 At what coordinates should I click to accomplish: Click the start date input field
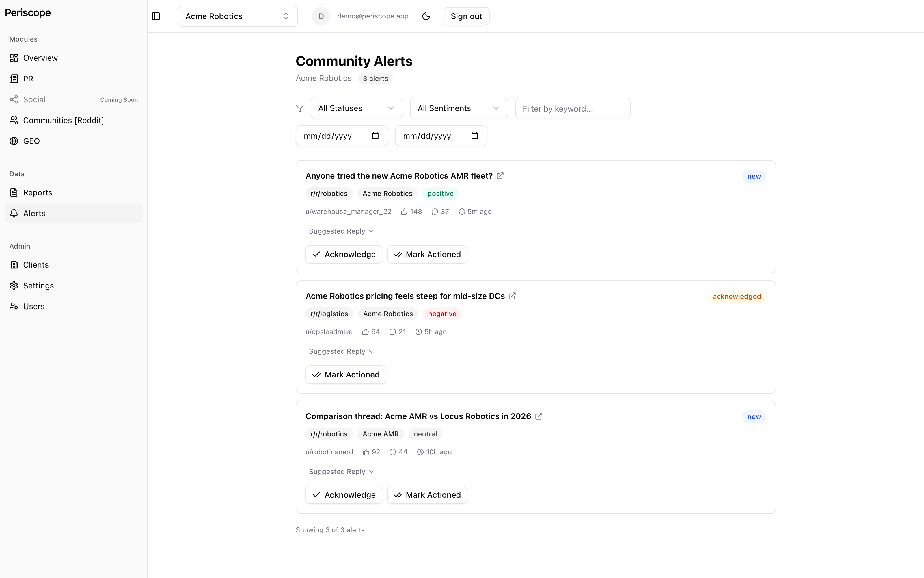341,136
